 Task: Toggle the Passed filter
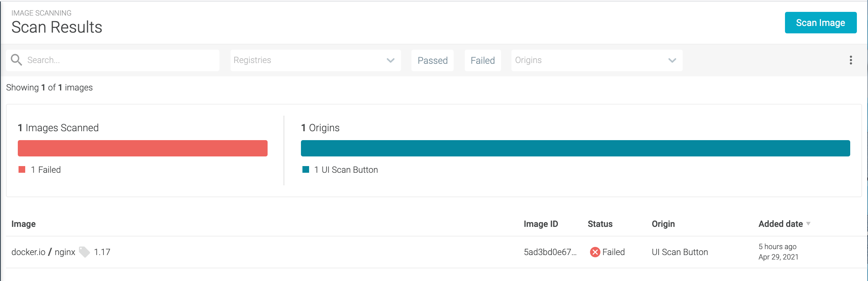[433, 60]
